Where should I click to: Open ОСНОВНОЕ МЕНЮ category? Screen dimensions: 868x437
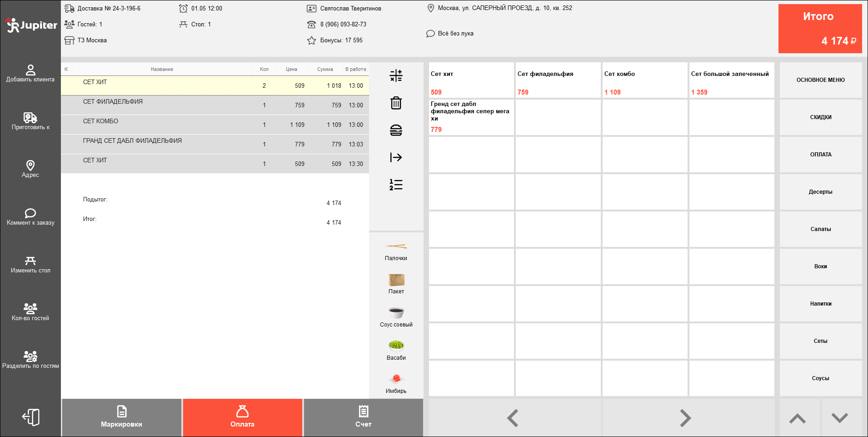pos(821,80)
